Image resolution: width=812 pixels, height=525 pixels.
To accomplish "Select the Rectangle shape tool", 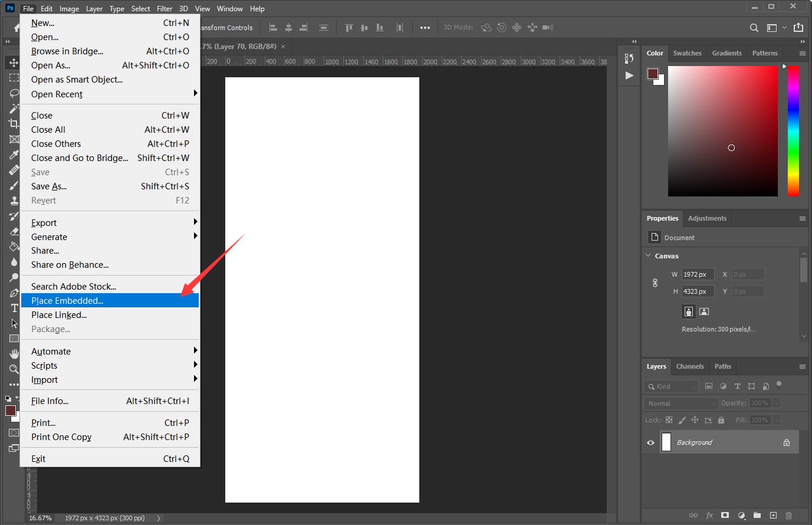I will tap(14, 339).
